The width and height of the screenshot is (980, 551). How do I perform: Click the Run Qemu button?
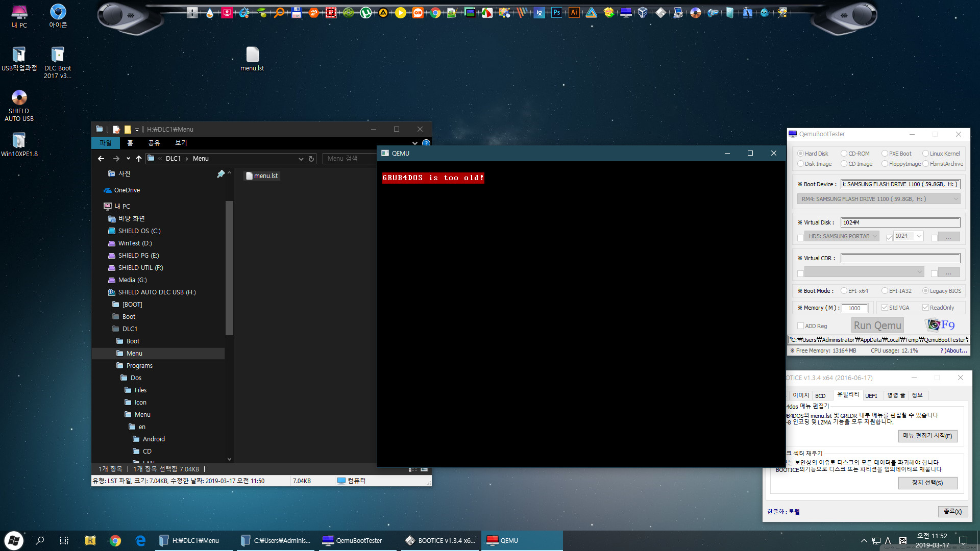[877, 325]
